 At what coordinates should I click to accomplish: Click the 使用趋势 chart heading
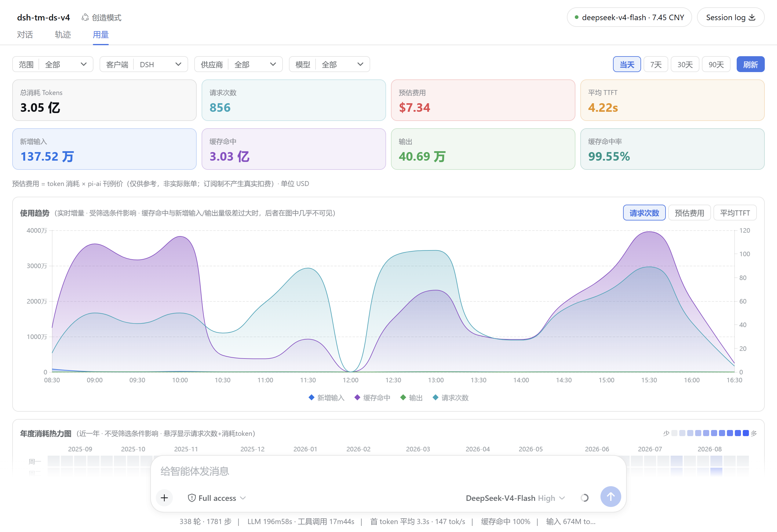(35, 213)
